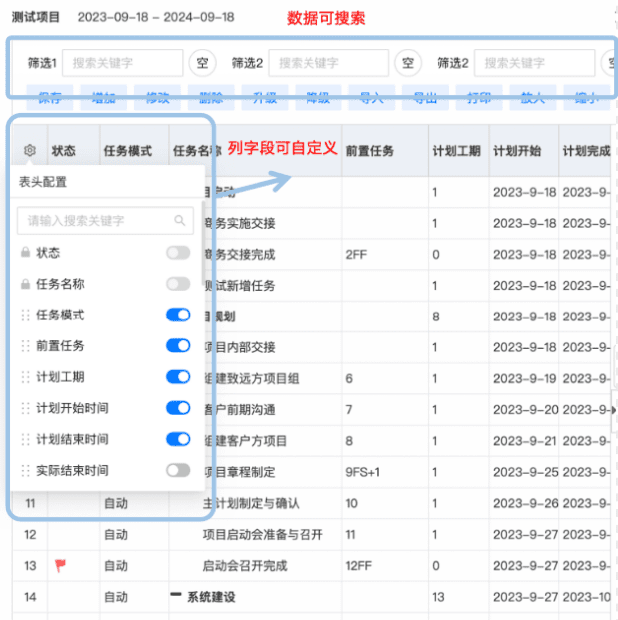The height and width of the screenshot is (620, 618).
Task: Select the 启动会召开完成 task name
Action: coord(245,566)
